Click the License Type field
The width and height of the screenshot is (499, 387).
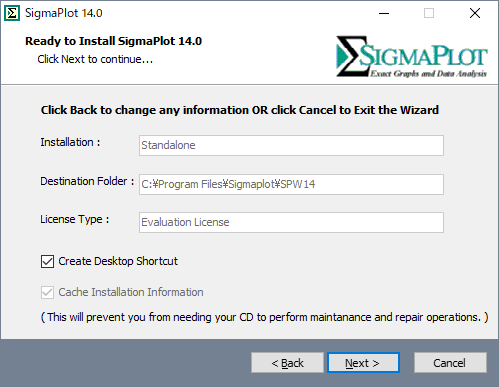tap(291, 222)
